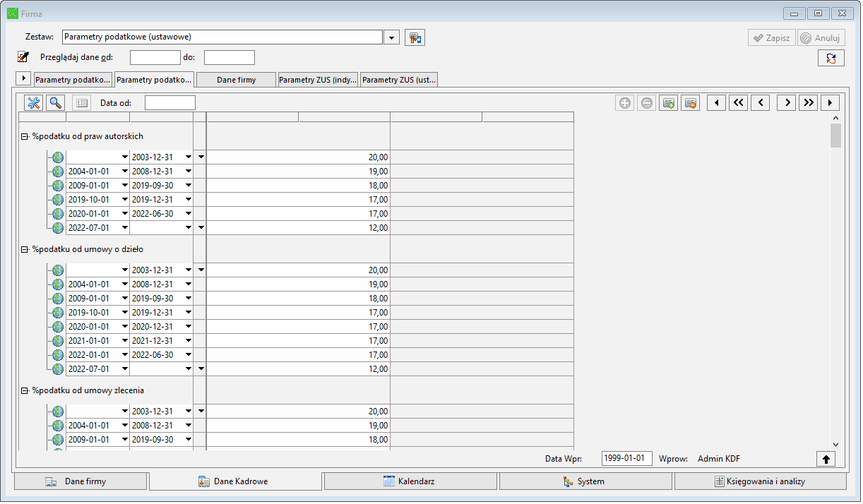Go to the next record with the single right chevron
863x504 pixels.
(787, 103)
